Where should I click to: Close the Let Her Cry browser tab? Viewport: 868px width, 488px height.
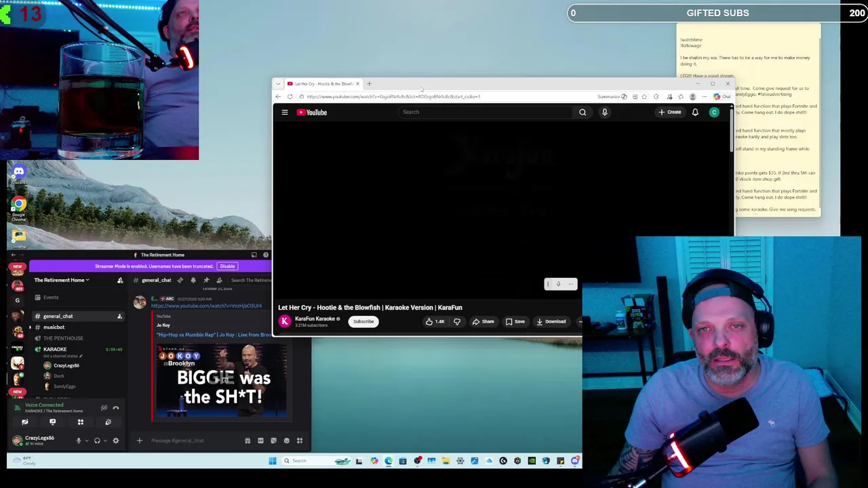[x=357, y=84]
